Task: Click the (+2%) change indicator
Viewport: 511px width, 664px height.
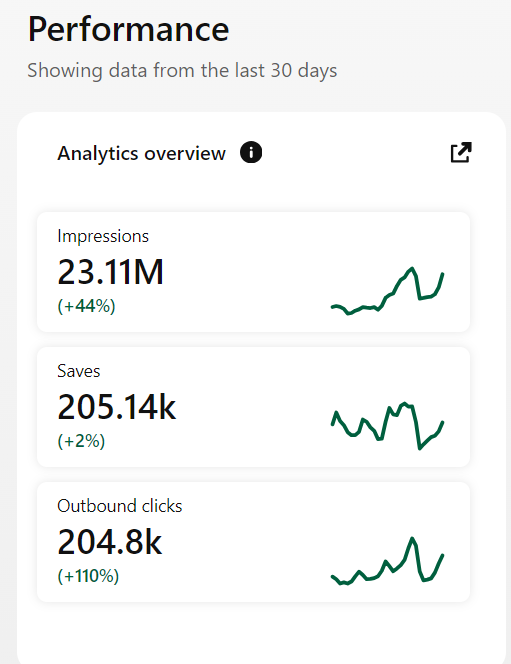Action: click(x=81, y=441)
